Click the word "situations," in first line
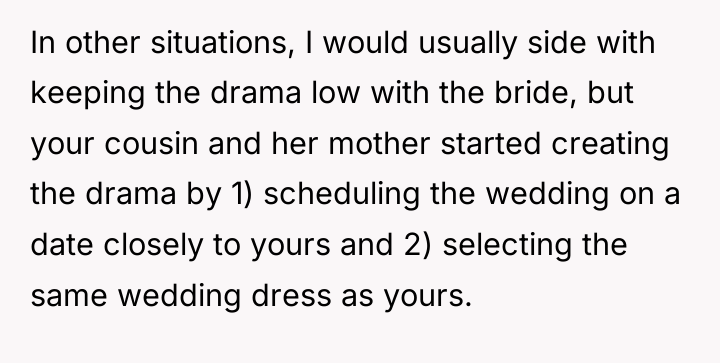Image resolution: width=720 pixels, height=363 pixels. click(x=223, y=44)
